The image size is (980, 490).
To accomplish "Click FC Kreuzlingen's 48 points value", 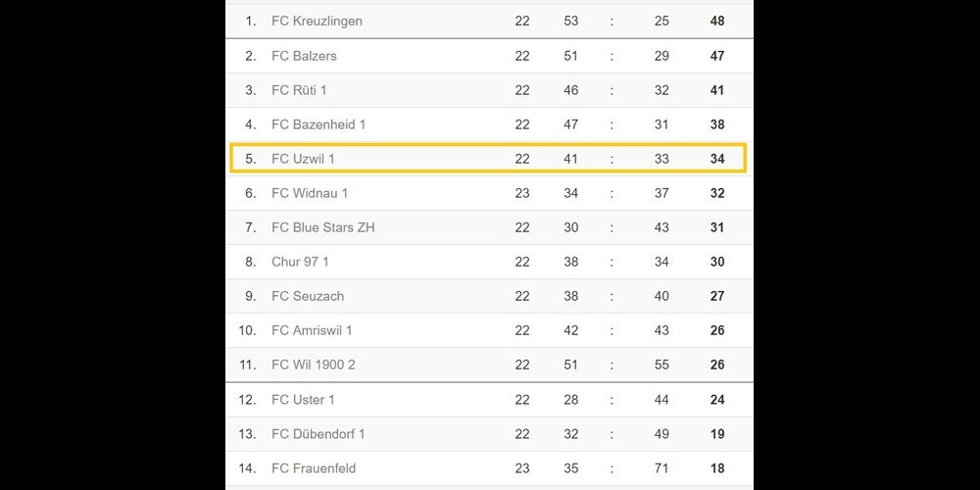I will (717, 22).
